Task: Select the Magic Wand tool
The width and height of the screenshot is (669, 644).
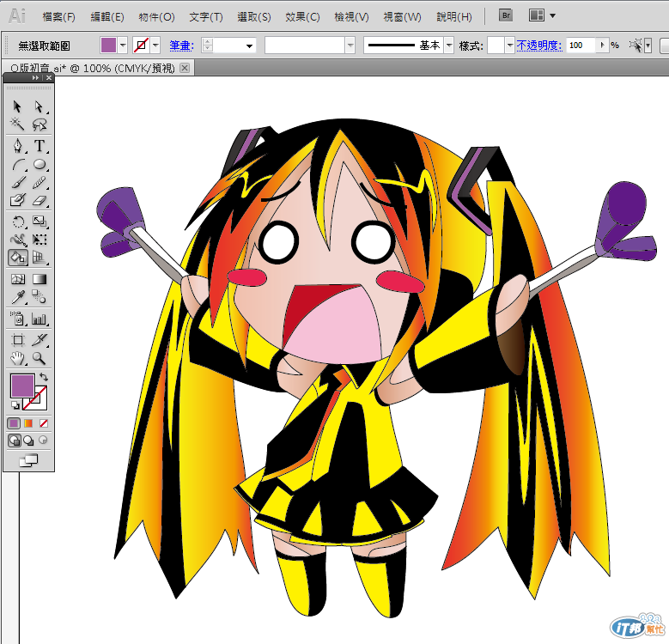Action: (x=17, y=125)
